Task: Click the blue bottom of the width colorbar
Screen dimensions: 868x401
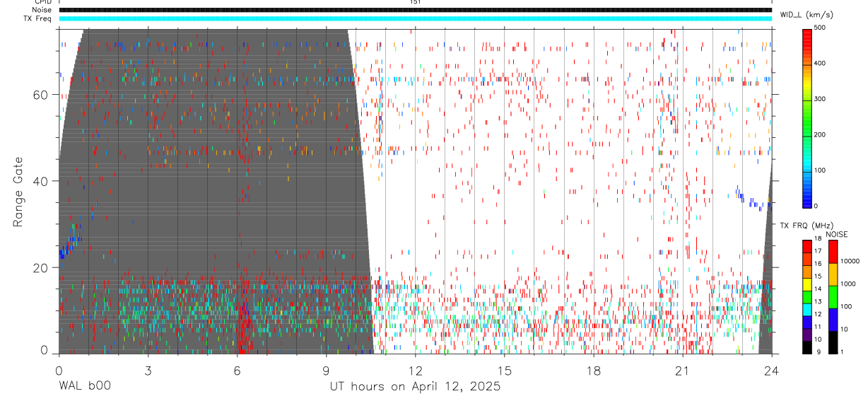Action: point(807,198)
